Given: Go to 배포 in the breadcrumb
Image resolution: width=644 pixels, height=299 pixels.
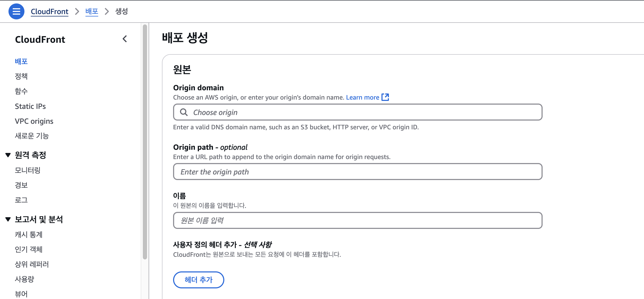Looking at the screenshot, I should pyautogui.click(x=92, y=11).
